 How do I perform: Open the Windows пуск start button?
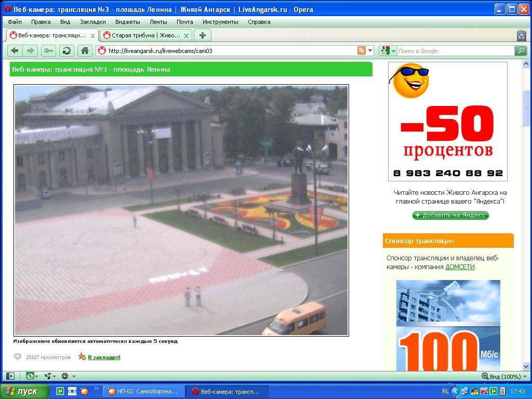[x=25, y=391]
